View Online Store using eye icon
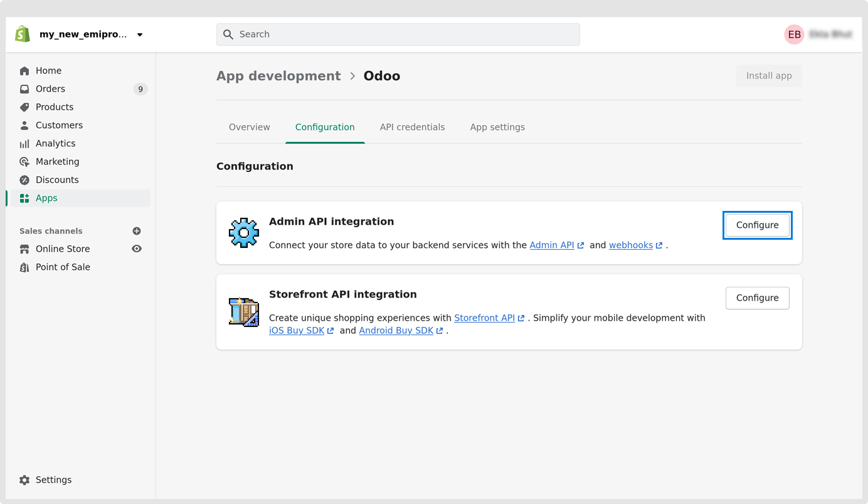 pos(137,249)
